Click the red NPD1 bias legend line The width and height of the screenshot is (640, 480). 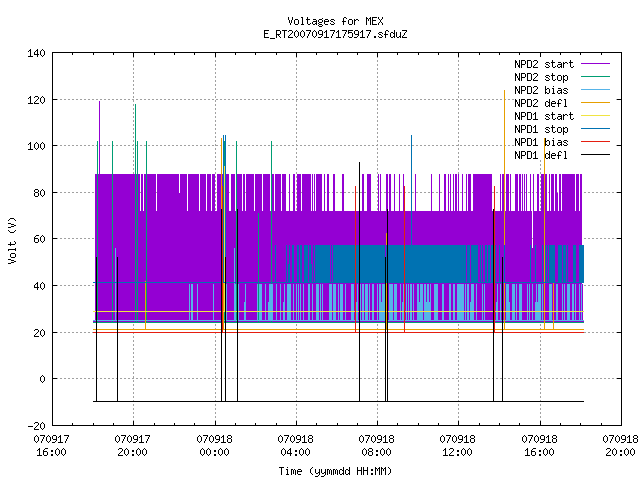coord(596,142)
